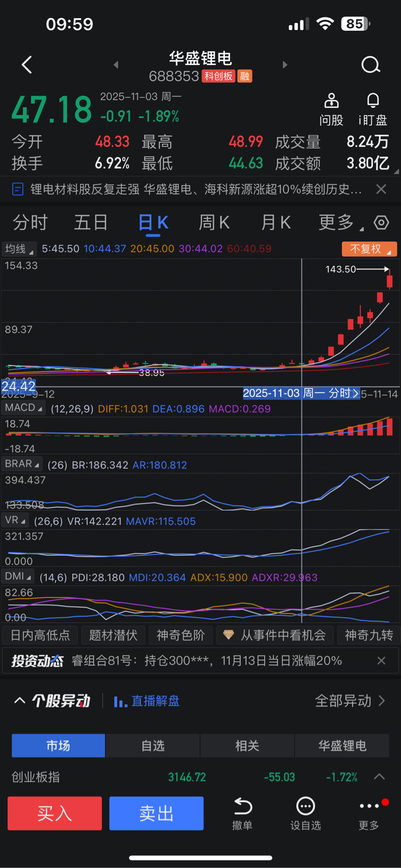Image resolution: width=401 pixels, height=868 pixels.
Task: Tap the 从事件中看机会 chip
Action: (x=275, y=635)
